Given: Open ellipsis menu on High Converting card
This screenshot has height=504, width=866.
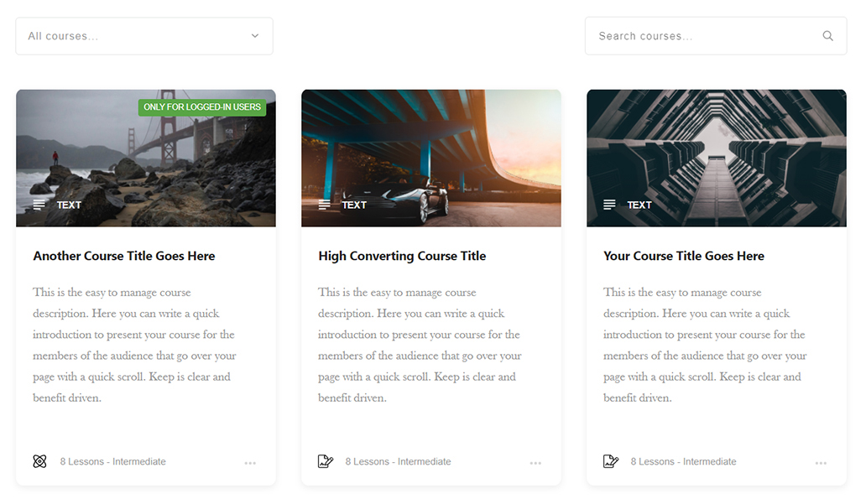Looking at the screenshot, I should click(535, 463).
